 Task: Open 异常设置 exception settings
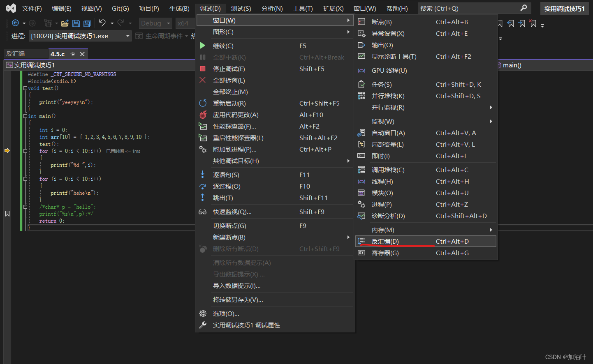pos(426,33)
